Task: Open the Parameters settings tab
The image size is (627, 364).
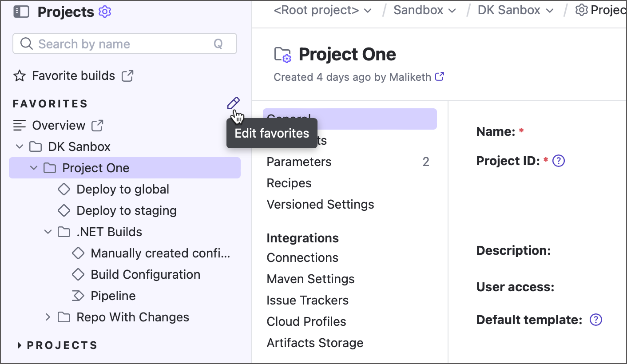Action: (x=299, y=162)
